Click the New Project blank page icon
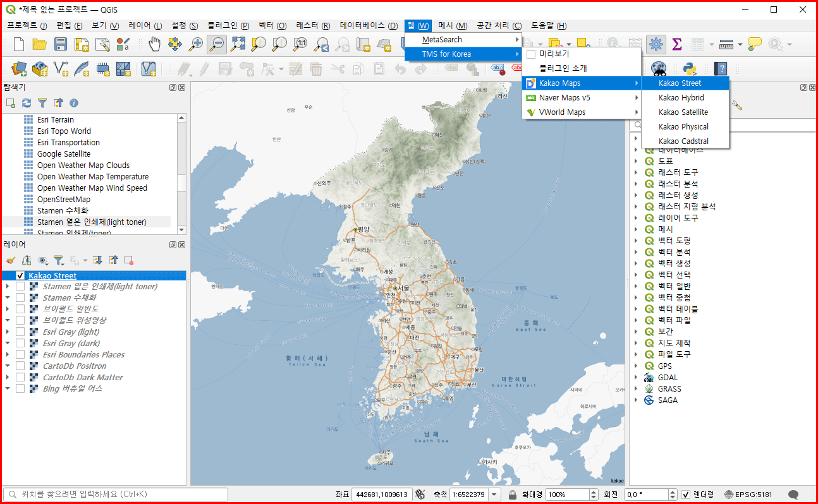 [19, 44]
